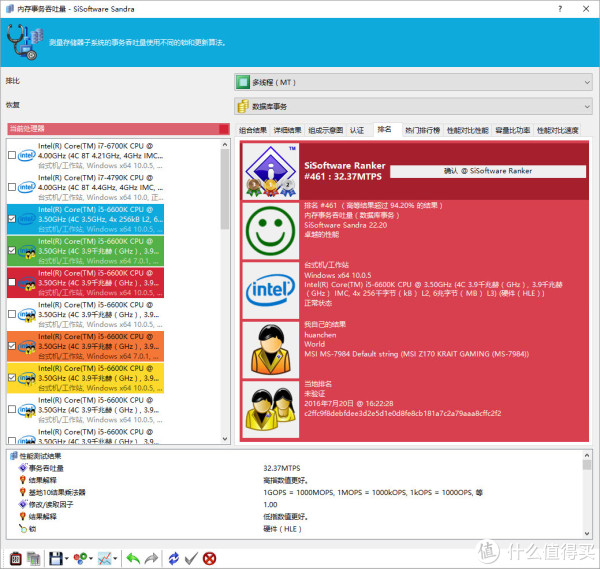The height and width of the screenshot is (569, 600).
Task: Click the calculator/benchmark icon in bottom toolbar
Action: coord(15,559)
